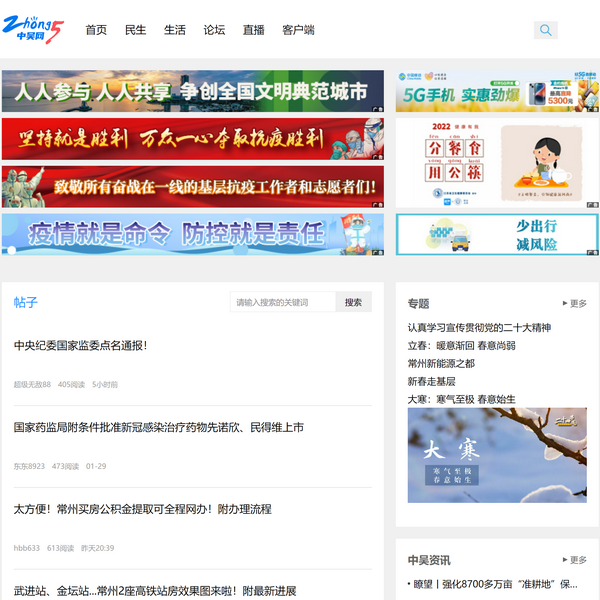600x600 pixels.
Task: Open the 常州买房公积金提取 post
Action: [143, 509]
